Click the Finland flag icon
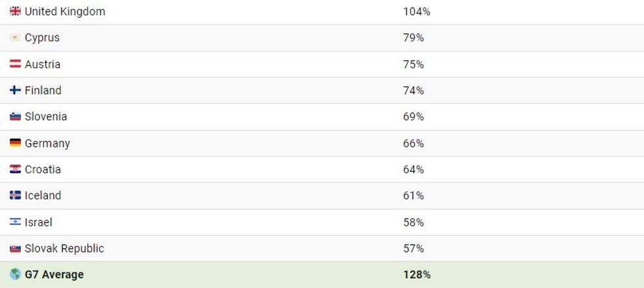Screen dimensions: 644x288 (x=15, y=91)
